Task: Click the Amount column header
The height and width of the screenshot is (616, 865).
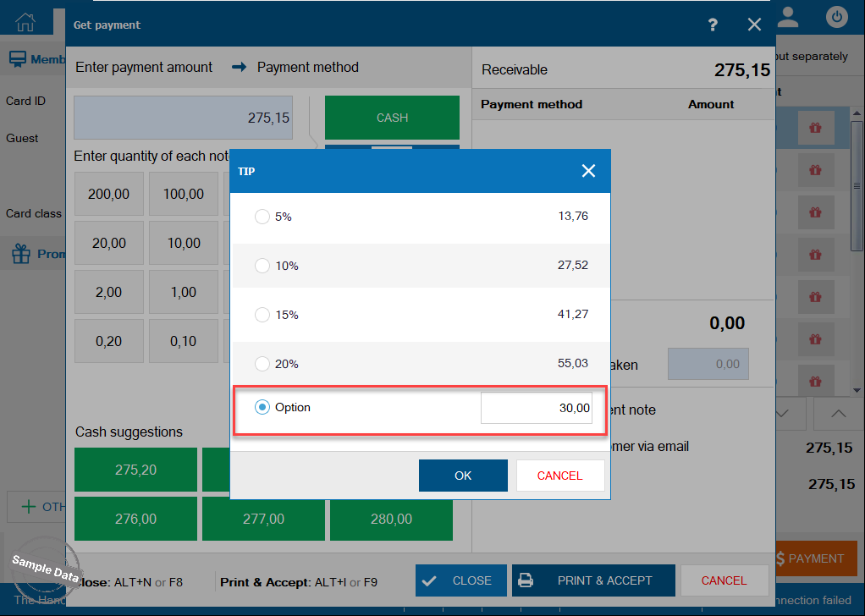Action: tap(711, 104)
